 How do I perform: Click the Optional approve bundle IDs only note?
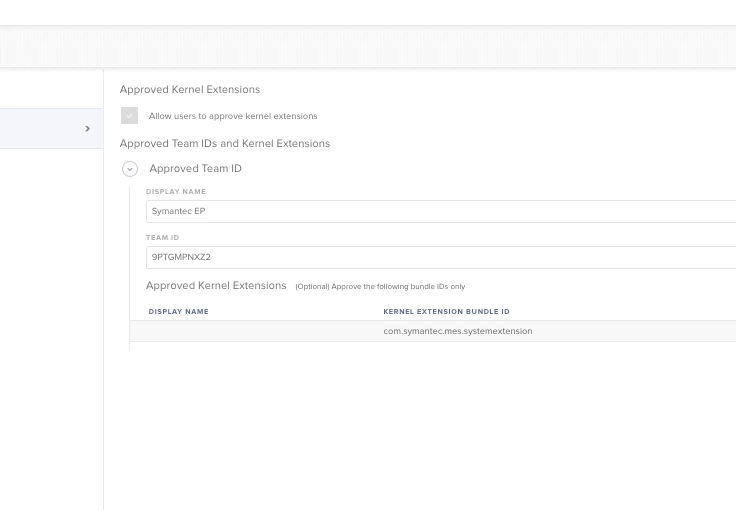tap(380, 287)
